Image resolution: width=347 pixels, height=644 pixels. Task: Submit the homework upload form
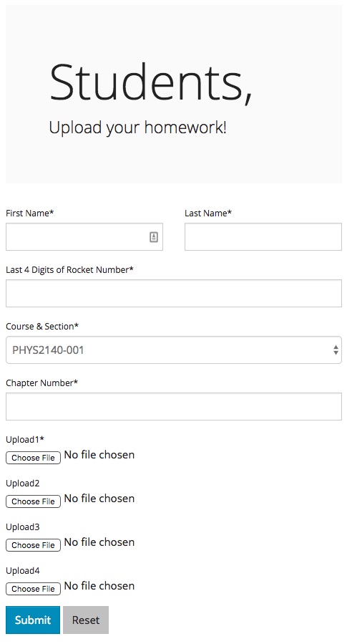[x=33, y=620]
